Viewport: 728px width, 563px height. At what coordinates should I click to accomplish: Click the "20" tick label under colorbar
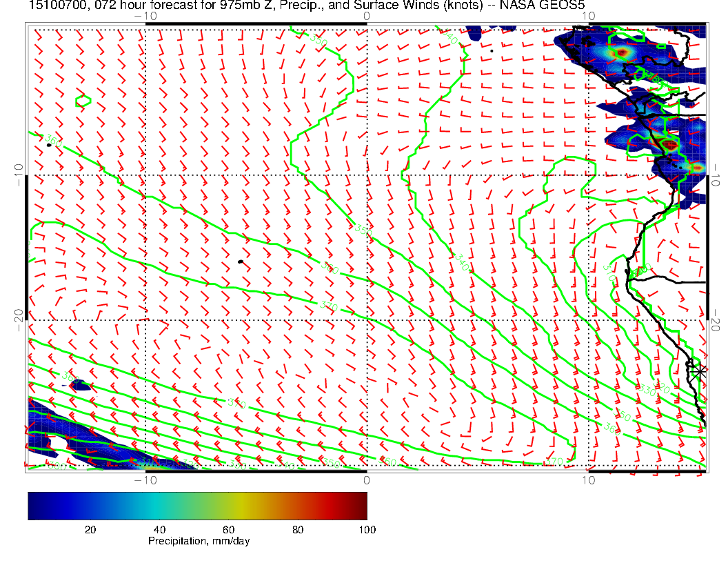(90, 529)
